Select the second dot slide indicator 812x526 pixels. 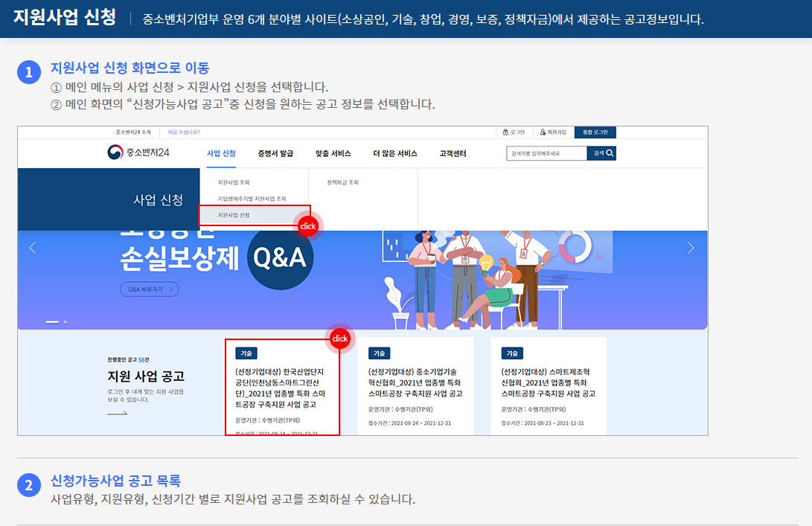pos(65,322)
